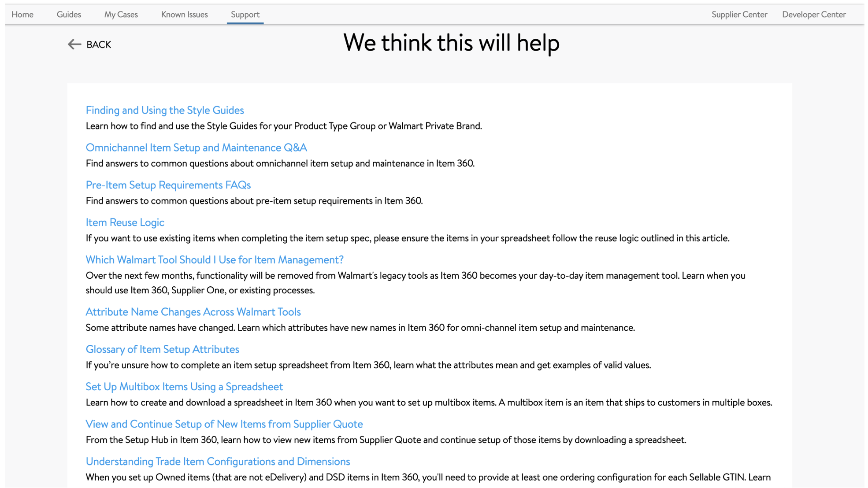Switch to My Cases tab
The width and height of the screenshot is (868, 488).
121,15
